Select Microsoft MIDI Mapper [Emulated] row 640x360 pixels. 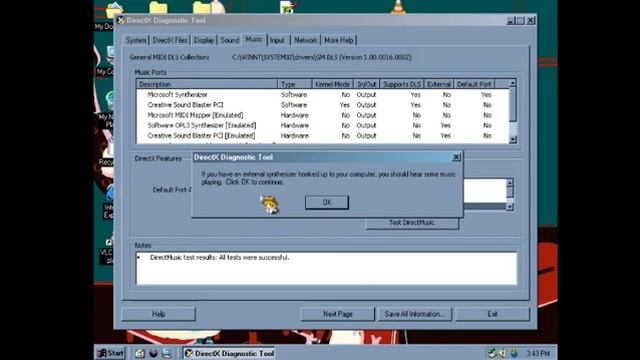pyautogui.click(x=322, y=115)
